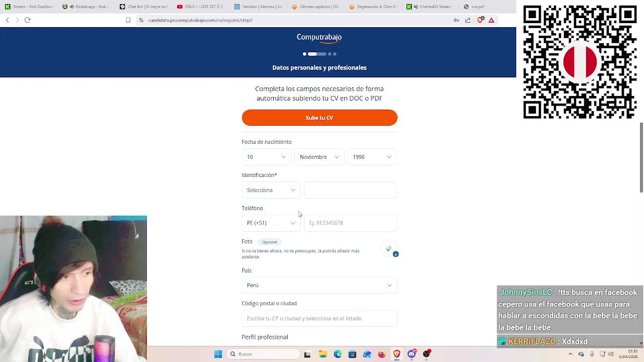Click the Teléfono number input field
This screenshot has width=644, height=362.
point(351,223)
